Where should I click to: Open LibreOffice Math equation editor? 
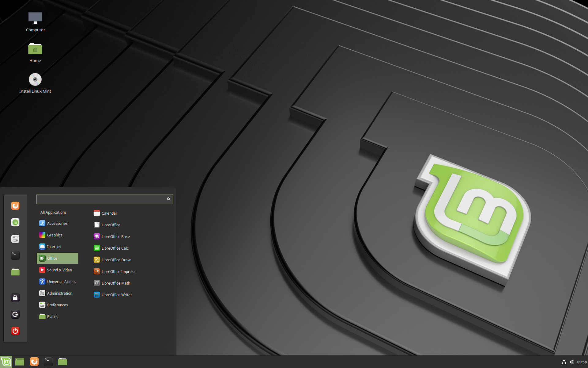click(115, 283)
